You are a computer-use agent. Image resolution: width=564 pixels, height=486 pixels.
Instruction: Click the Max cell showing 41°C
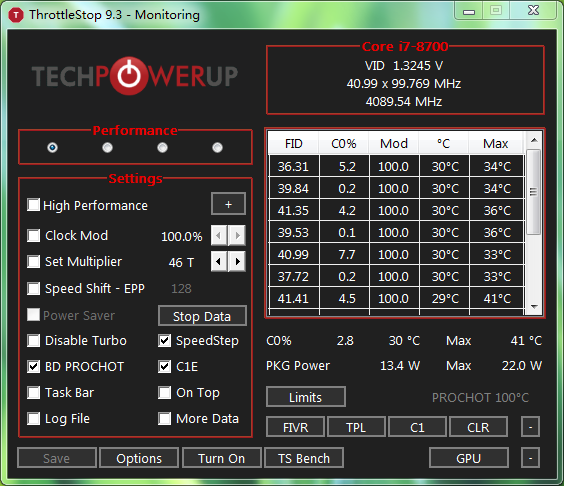coord(497,298)
